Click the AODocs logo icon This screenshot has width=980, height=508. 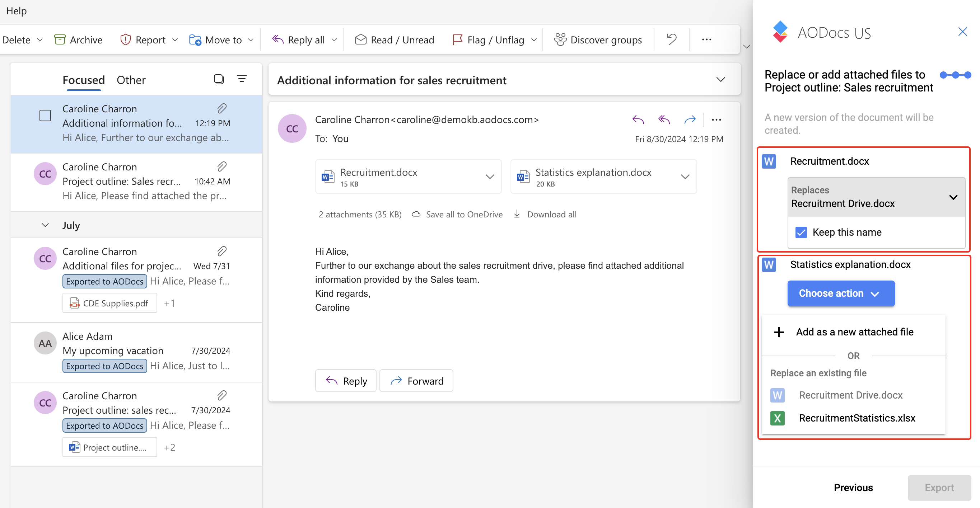[x=780, y=32]
